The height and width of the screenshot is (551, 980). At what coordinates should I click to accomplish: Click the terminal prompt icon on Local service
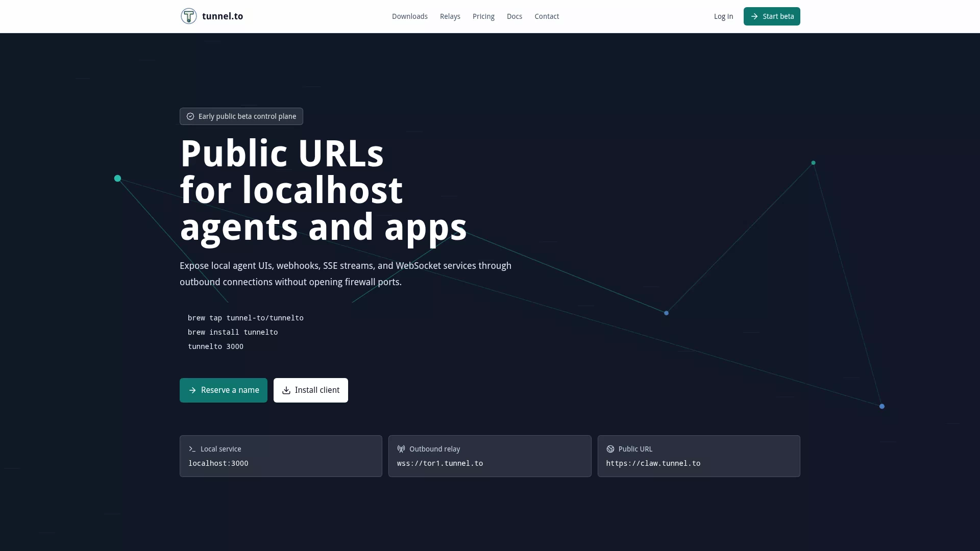pos(192,449)
